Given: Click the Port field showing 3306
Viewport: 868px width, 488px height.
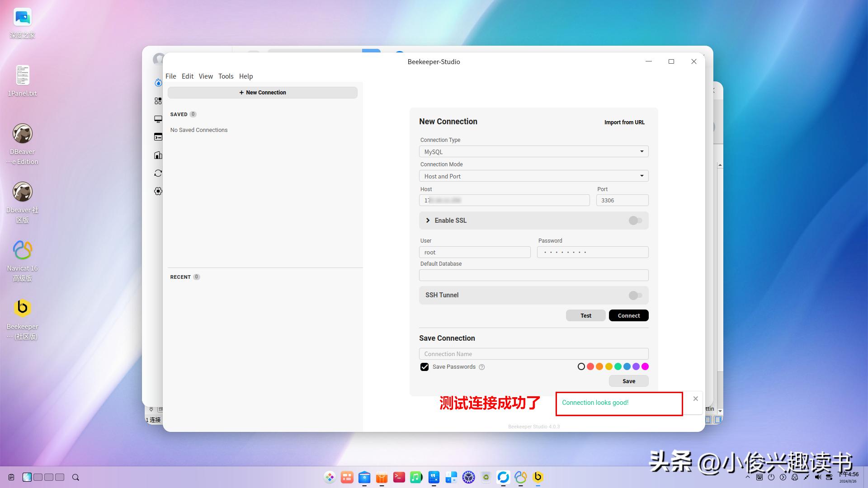Looking at the screenshot, I should click(622, 200).
